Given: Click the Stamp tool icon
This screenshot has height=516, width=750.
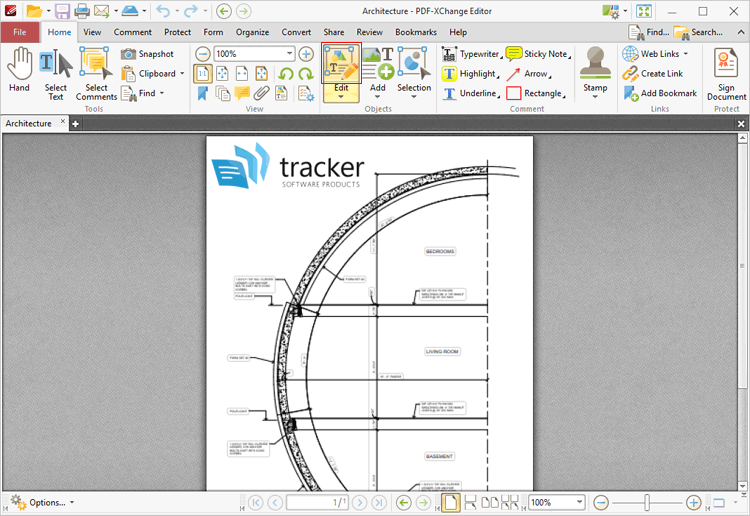Looking at the screenshot, I should 595,63.
